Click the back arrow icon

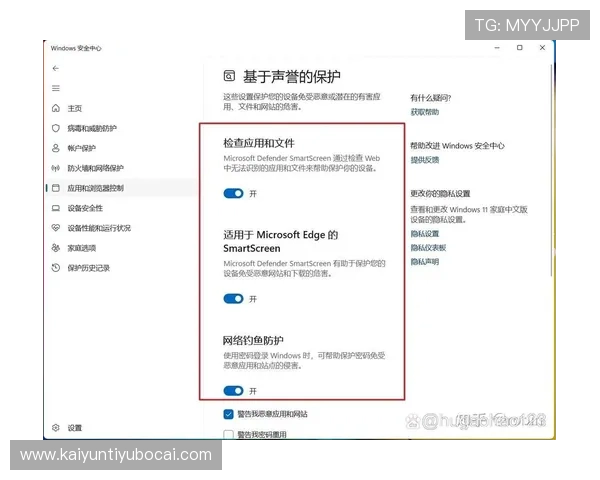[x=56, y=68]
